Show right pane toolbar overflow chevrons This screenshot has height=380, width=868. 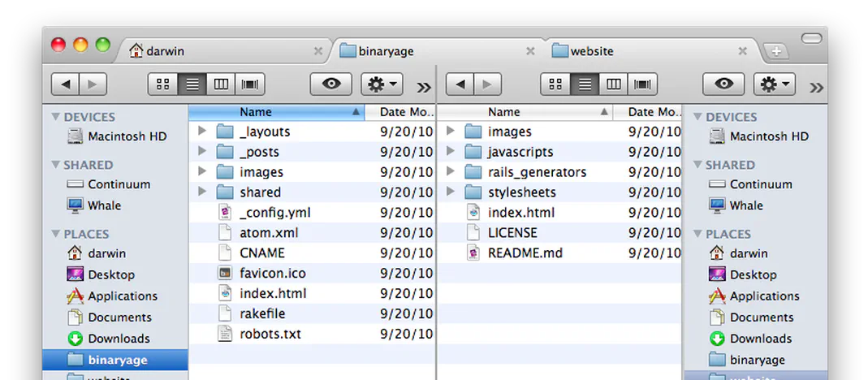[816, 87]
